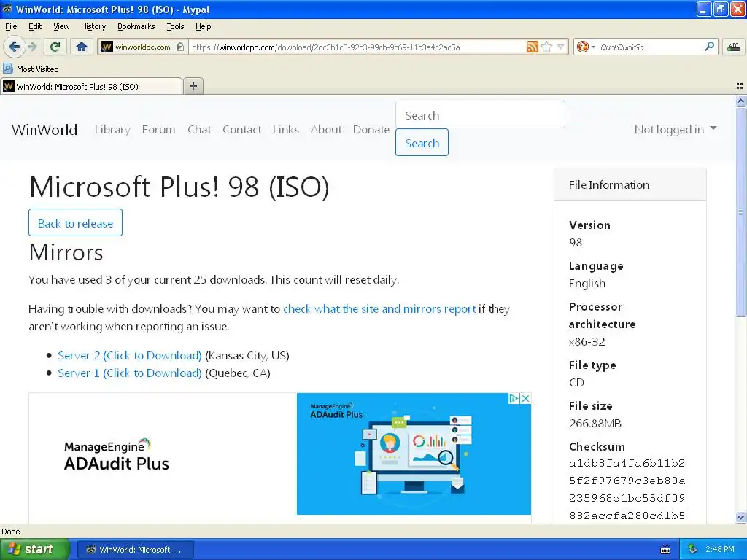Open the DuckDuckGo search engine selector
Image resolution: width=747 pixels, height=560 pixels.
click(x=586, y=47)
